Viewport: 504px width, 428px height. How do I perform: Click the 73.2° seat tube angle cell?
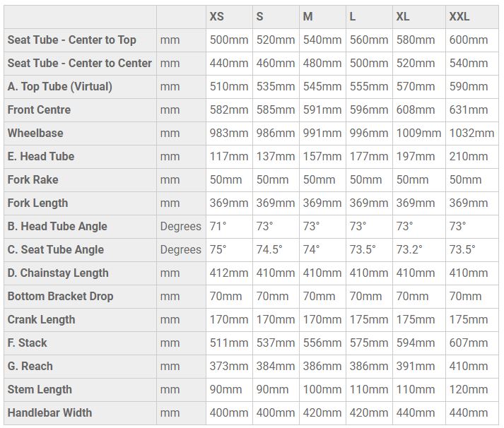(x=409, y=249)
